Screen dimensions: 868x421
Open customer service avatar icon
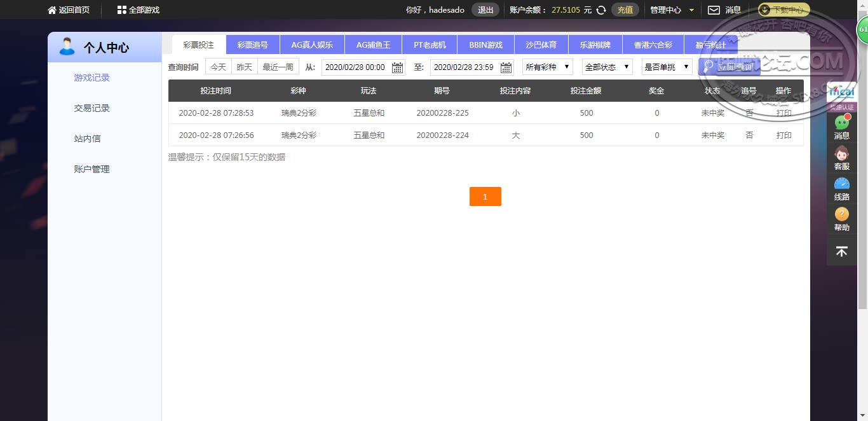pyautogui.click(x=841, y=154)
